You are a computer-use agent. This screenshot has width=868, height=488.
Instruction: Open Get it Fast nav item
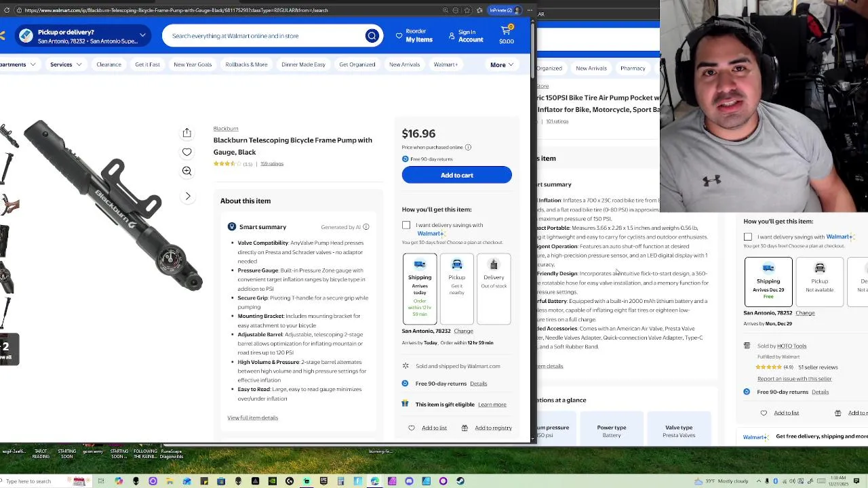147,64
